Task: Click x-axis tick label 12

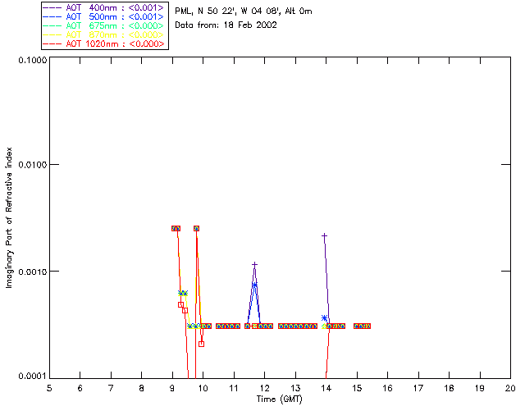Action: point(264,388)
